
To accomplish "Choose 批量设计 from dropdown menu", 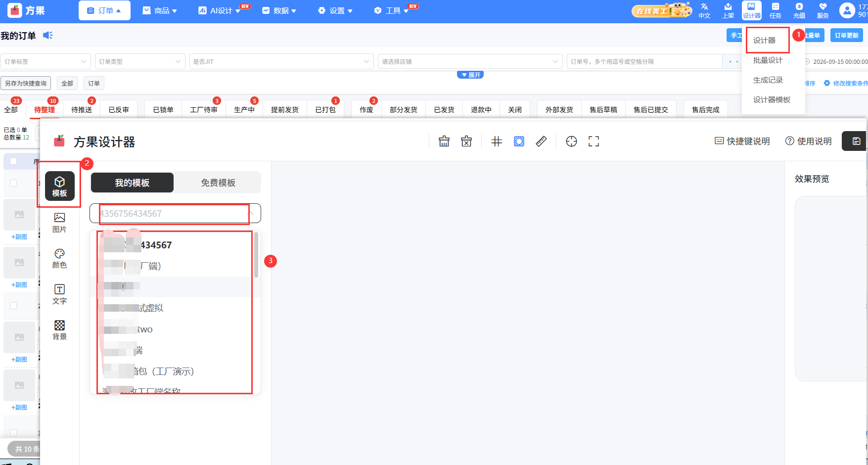I will click(x=768, y=60).
